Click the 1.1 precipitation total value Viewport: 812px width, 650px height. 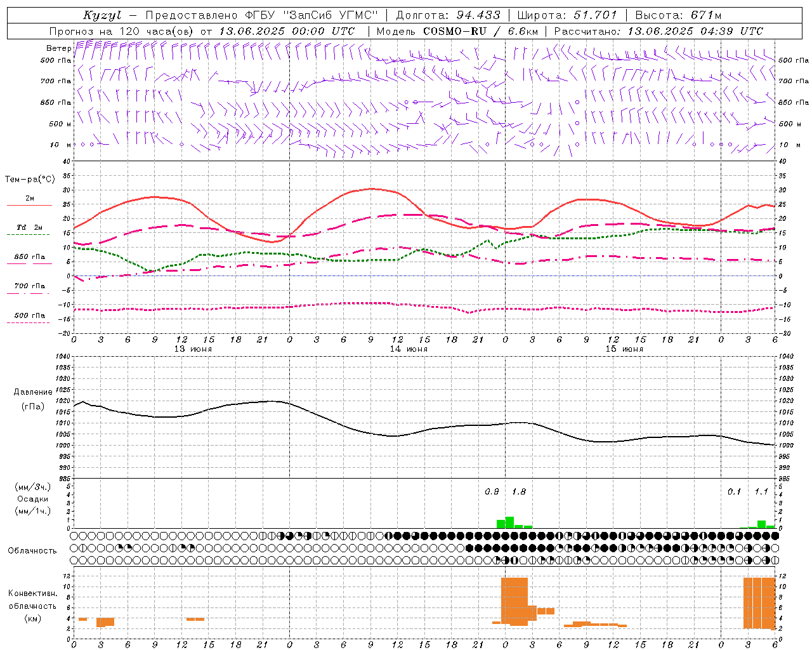pyautogui.click(x=761, y=492)
